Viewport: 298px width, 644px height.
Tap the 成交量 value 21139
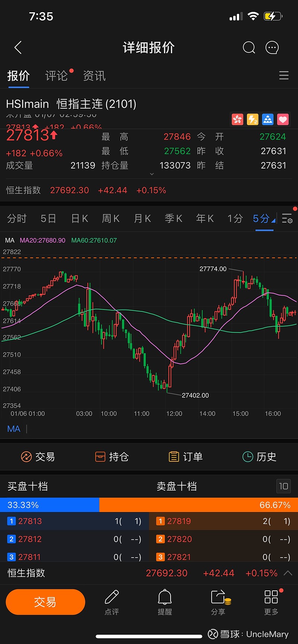[83, 165]
